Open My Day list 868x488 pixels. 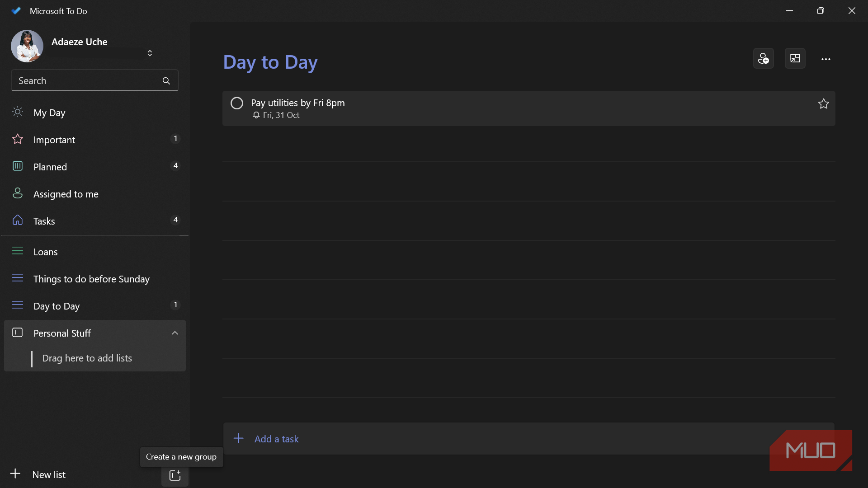[95, 113]
